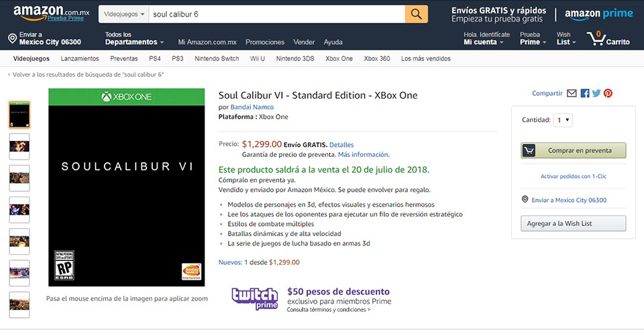Viewport: 644px width, 330px height.
Task: Open the shopping cart Carrito icon
Action: (x=608, y=38)
